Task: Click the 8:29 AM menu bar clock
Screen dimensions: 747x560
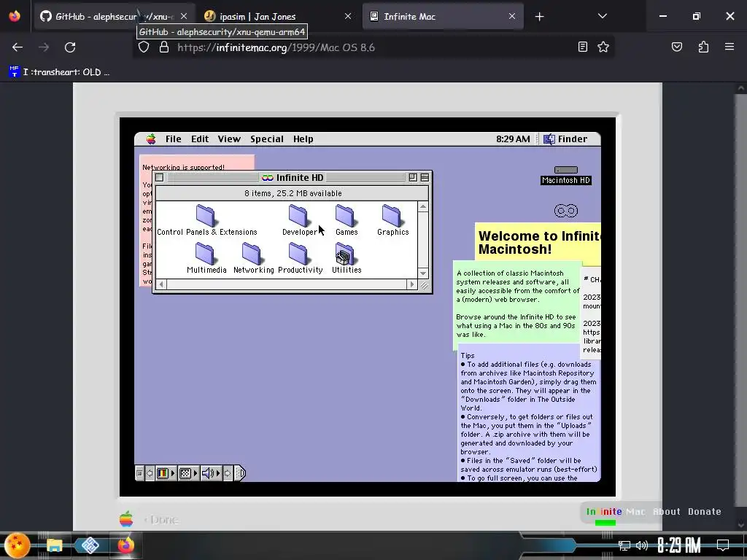Action: [513, 139]
